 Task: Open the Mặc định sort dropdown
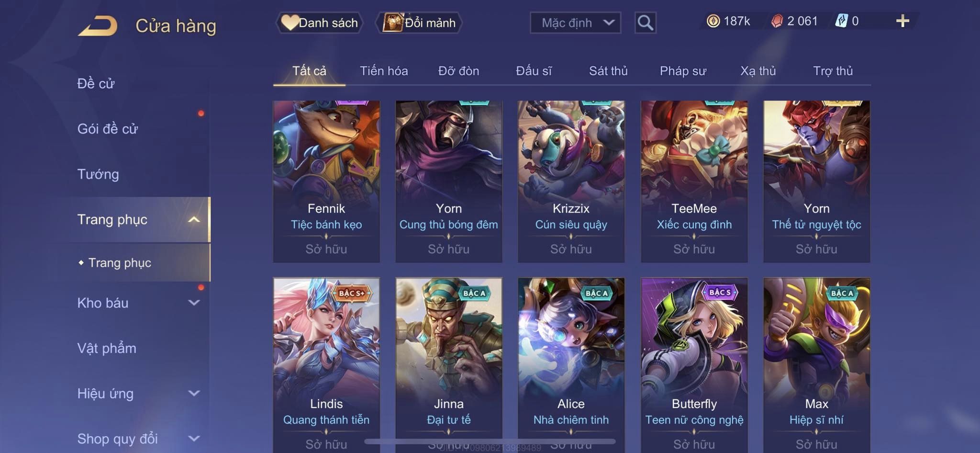(575, 23)
